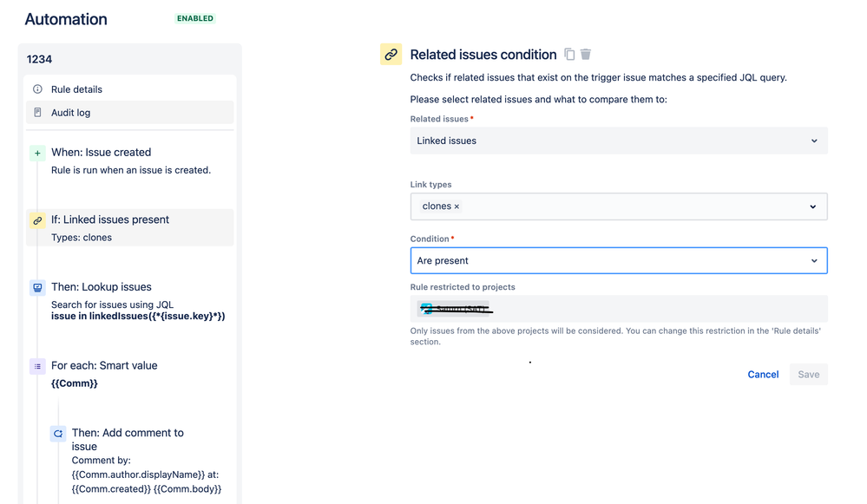The height and width of the screenshot is (504, 867).
Task: Select the yellow linked issues condition icon in rule list
Action: pyautogui.click(x=37, y=220)
